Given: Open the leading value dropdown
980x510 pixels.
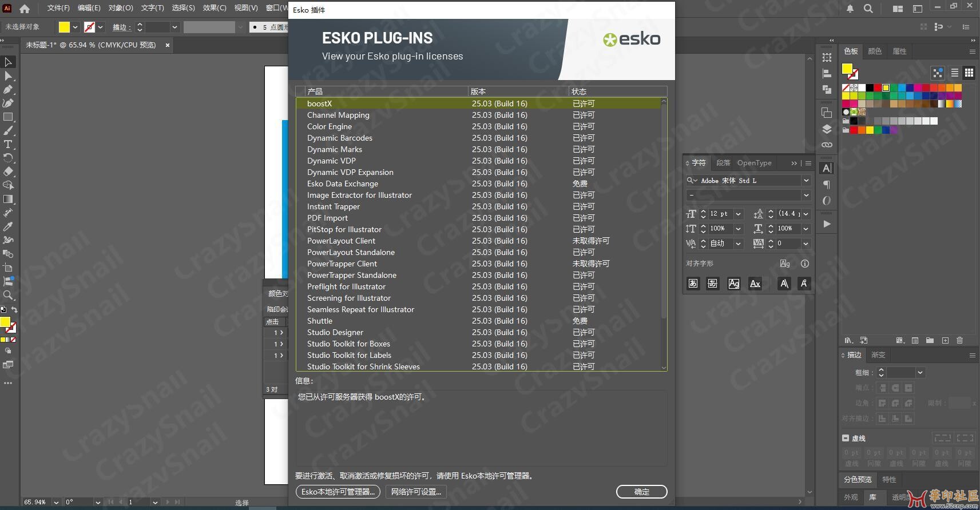Looking at the screenshot, I should click(x=806, y=214).
